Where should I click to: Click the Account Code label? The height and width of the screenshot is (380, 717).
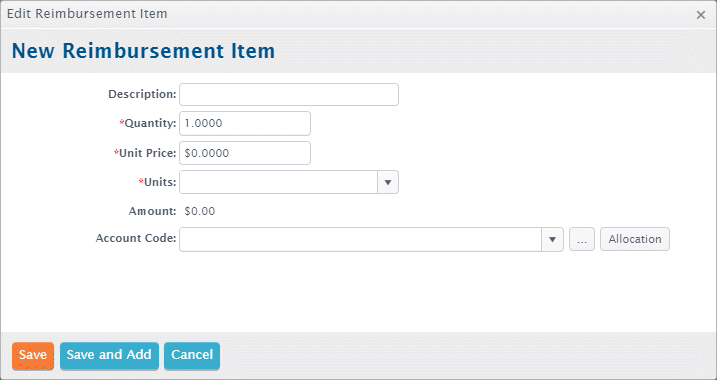tap(136, 238)
